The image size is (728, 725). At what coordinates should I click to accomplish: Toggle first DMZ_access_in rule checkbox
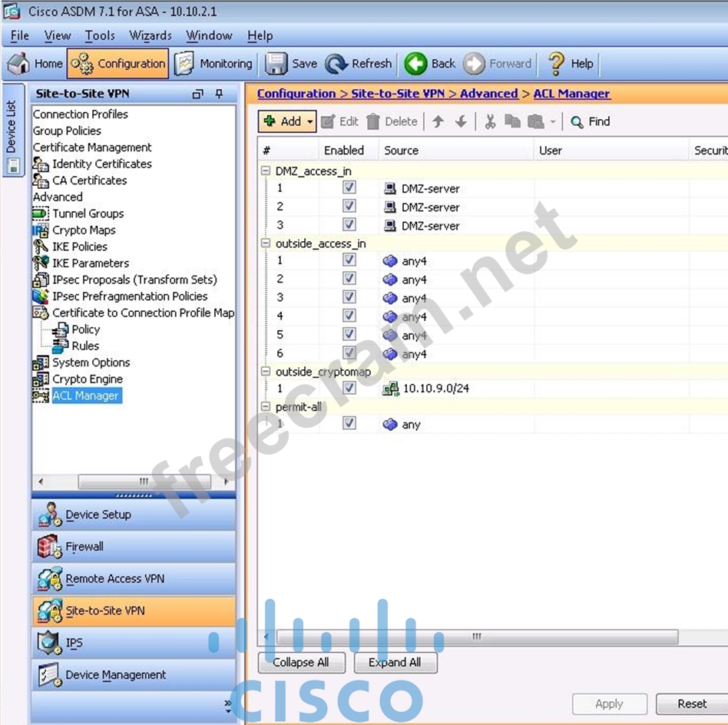[x=349, y=188]
